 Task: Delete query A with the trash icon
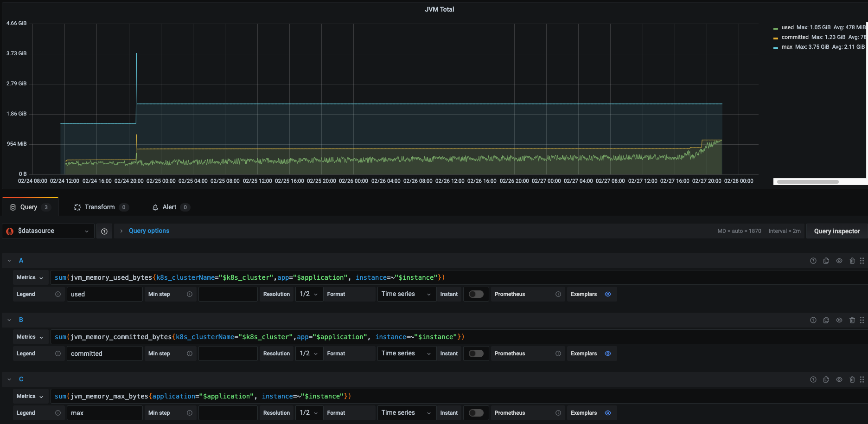point(852,261)
